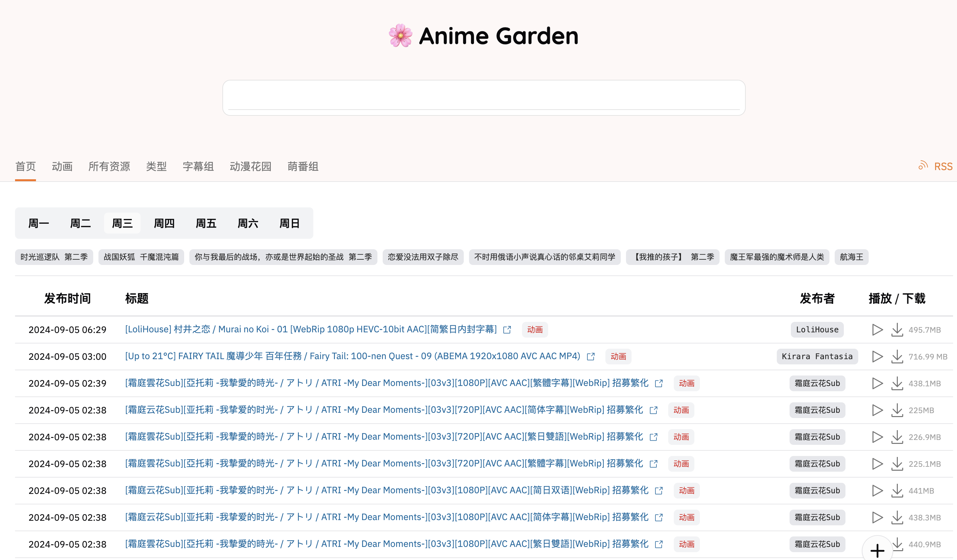Select weekday 周六
The width and height of the screenshot is (957, 560).
coord(248,223)
